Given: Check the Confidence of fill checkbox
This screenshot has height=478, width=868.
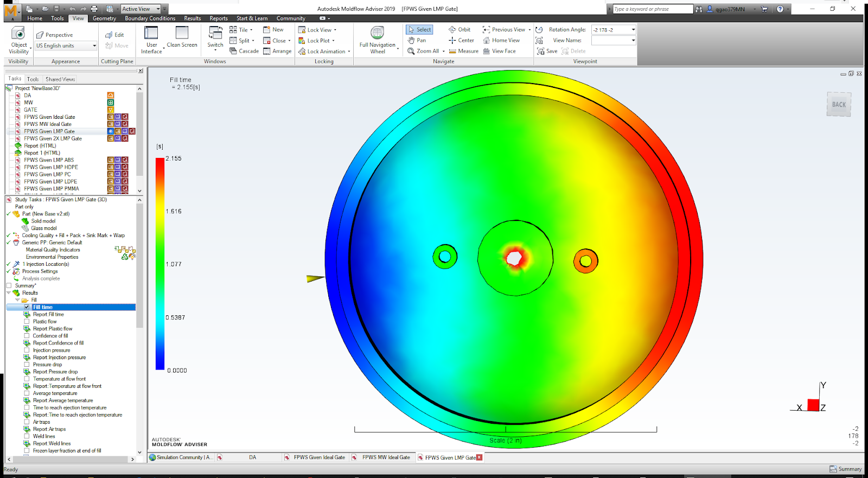Looking at the screenshot, I should tap(27, 336).
